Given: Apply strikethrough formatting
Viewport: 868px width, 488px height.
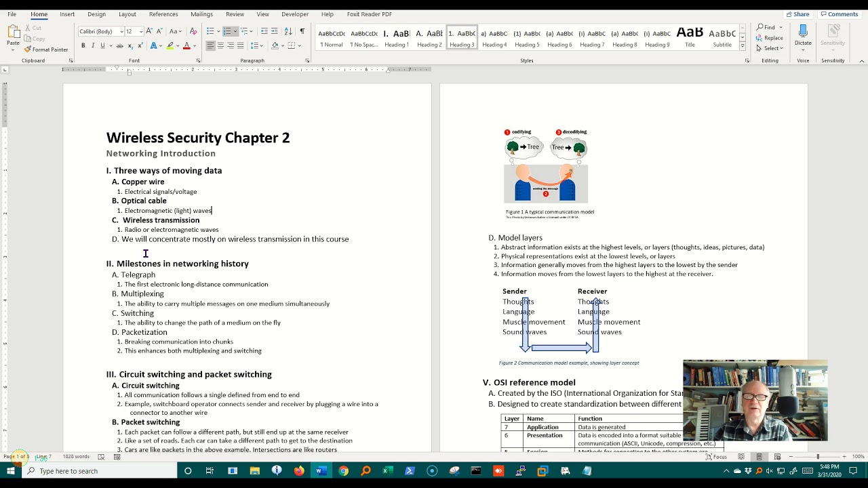Looking at the screenshot, I should tap(119, 45).
